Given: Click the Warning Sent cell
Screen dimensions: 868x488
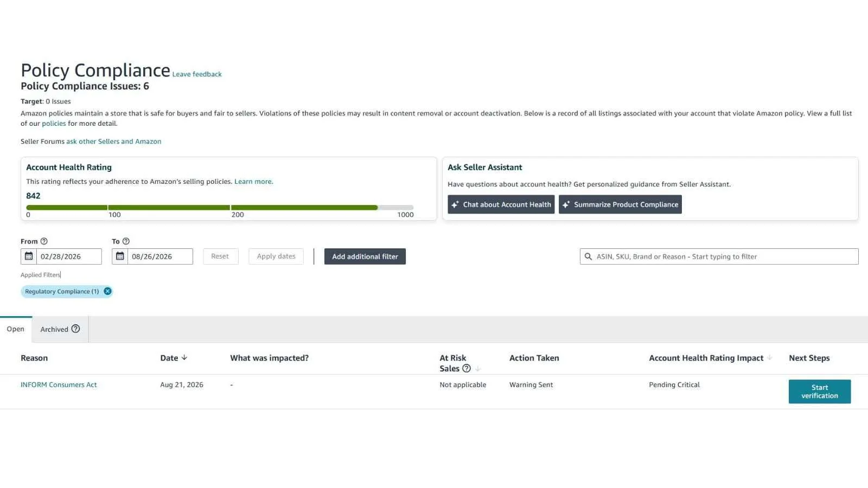Looking at the screenshot, I should (531, 385).
